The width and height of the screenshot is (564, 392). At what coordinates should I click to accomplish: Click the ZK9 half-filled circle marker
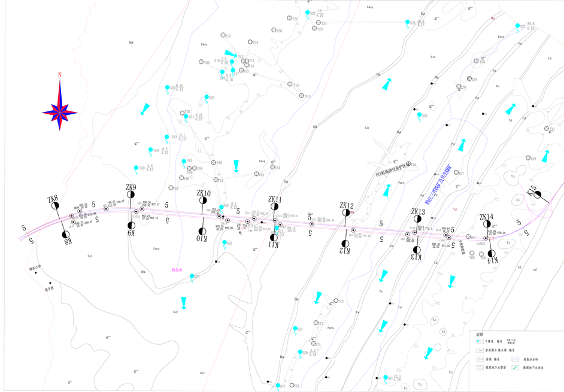pyautogui.click(x=131, y=195)
